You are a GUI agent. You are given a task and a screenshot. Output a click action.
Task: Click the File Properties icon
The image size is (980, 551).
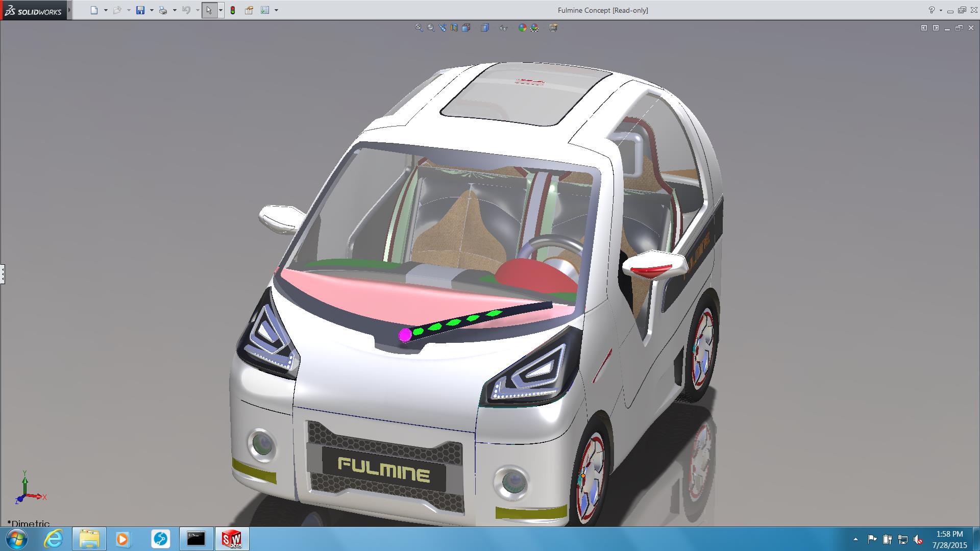pos(249,10)
